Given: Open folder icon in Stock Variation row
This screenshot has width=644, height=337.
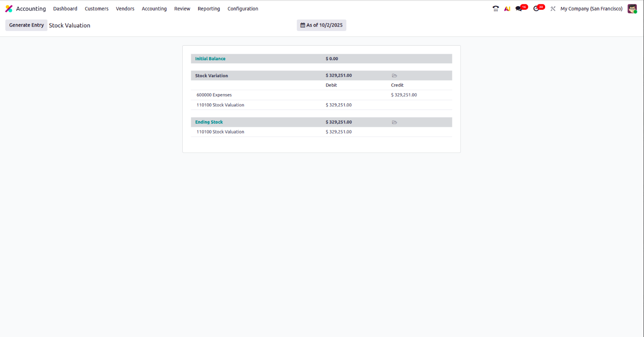Looking at the screenshot, I should click(394, 76).
